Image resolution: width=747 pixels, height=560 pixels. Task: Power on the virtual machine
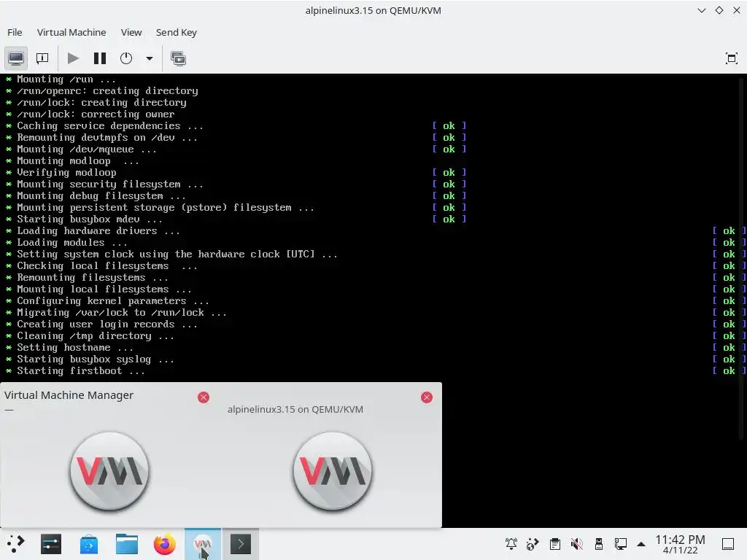pyautogui.click(x=74, y=58)
